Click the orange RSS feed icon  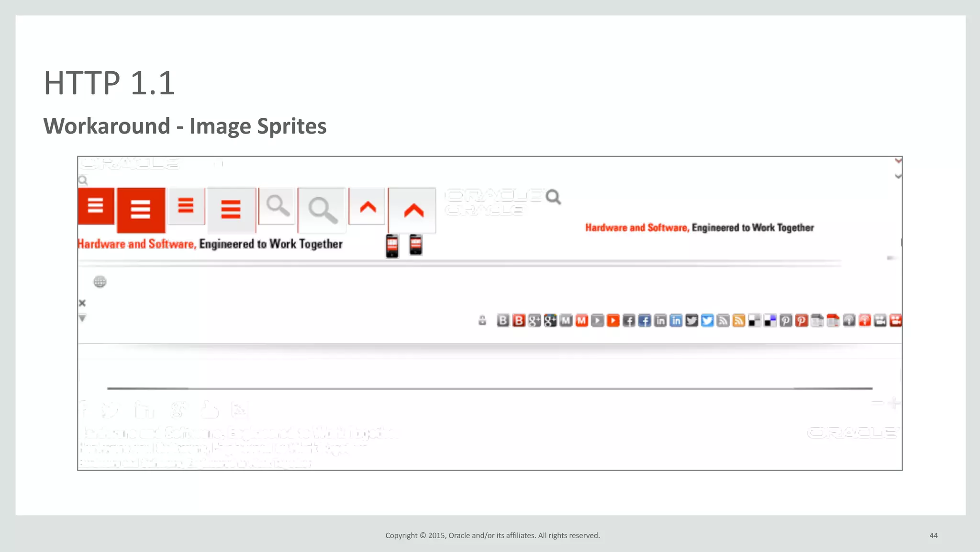[x=739, y=320]
